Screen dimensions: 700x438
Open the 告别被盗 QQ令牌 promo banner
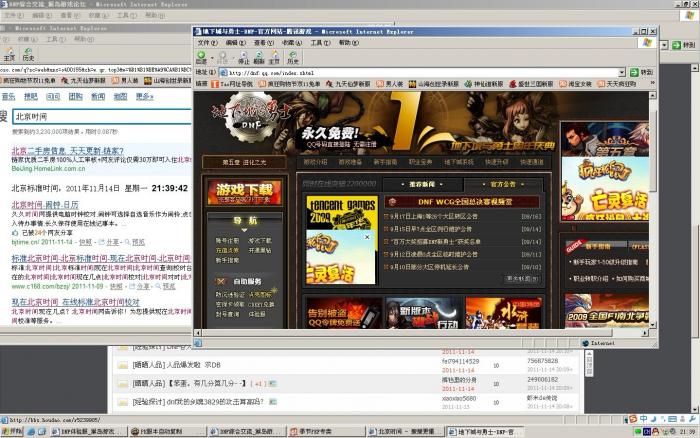[x=343, y=314]
